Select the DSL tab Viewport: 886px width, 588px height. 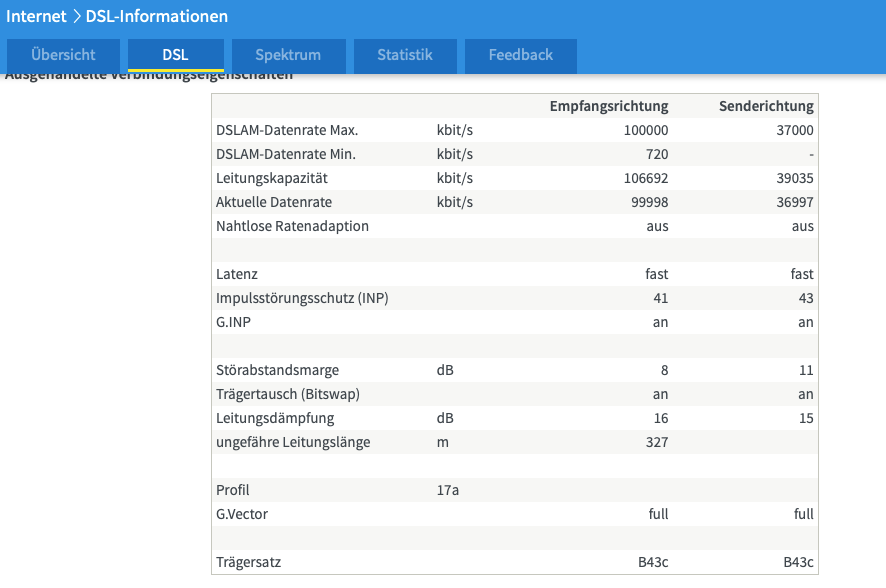click(176, 55)
